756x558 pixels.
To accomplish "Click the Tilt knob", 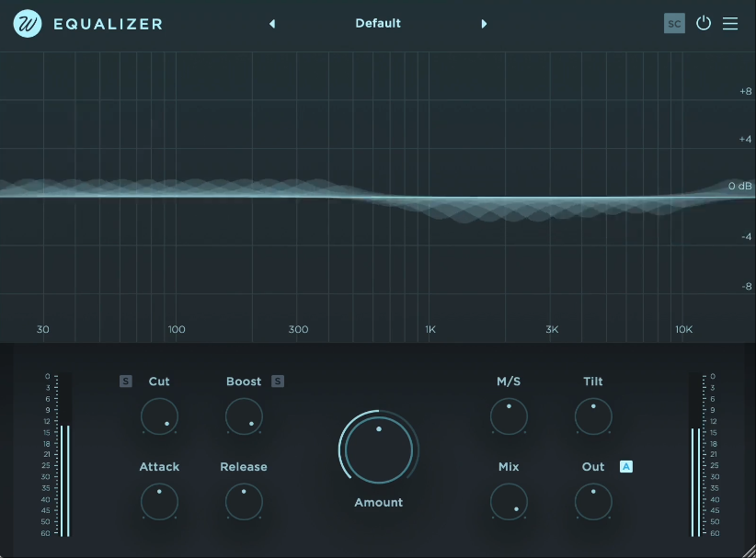I will [x=593, y=417].
